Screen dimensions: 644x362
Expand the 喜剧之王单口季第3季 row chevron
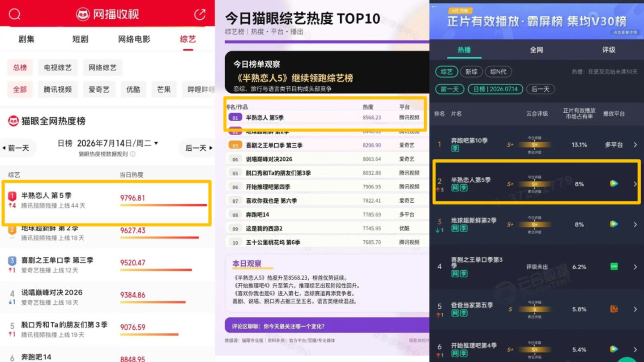pyautogui.click(x=635, y=267)
